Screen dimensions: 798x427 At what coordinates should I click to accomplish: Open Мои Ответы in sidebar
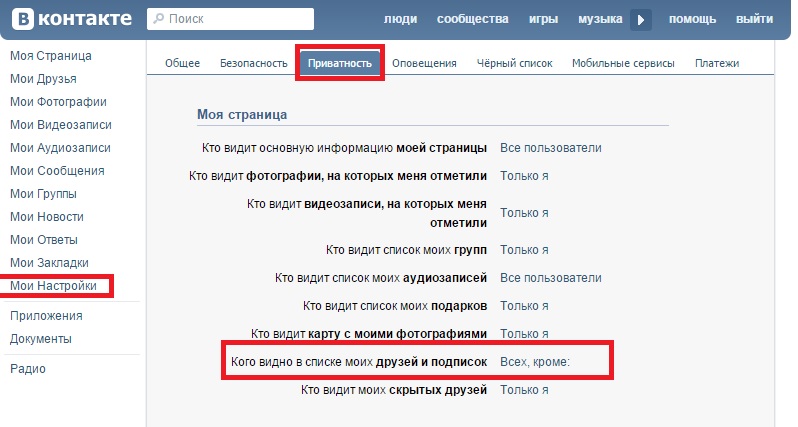pos(44,239)
